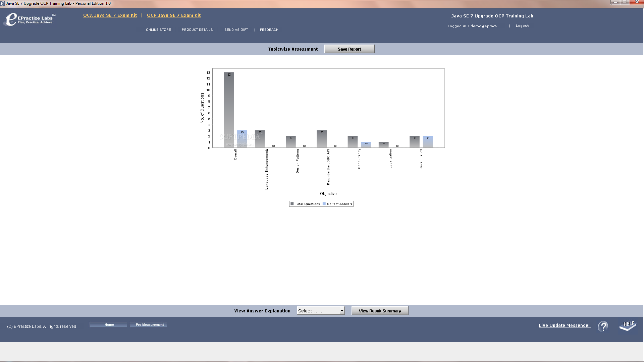Click the Design Patterns total questions bar
The height and width of the screenshot is (362, 644).
click(291, 142)
